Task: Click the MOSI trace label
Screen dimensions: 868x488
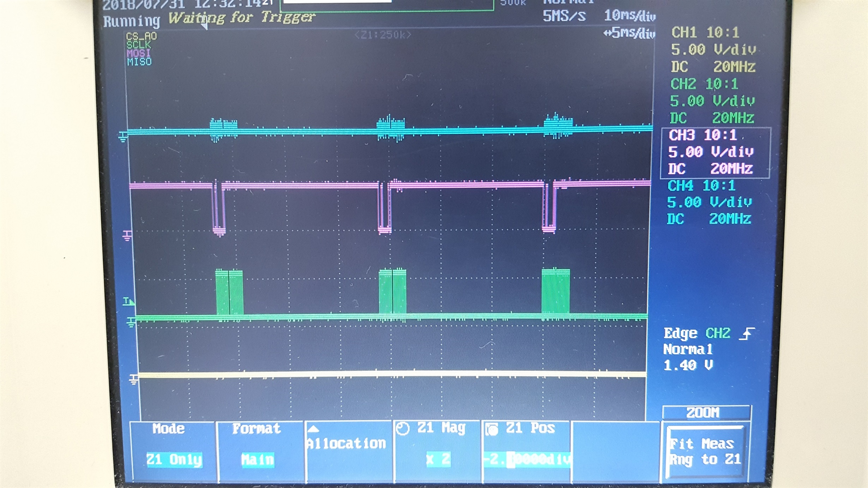Action: tap(139, 53)
